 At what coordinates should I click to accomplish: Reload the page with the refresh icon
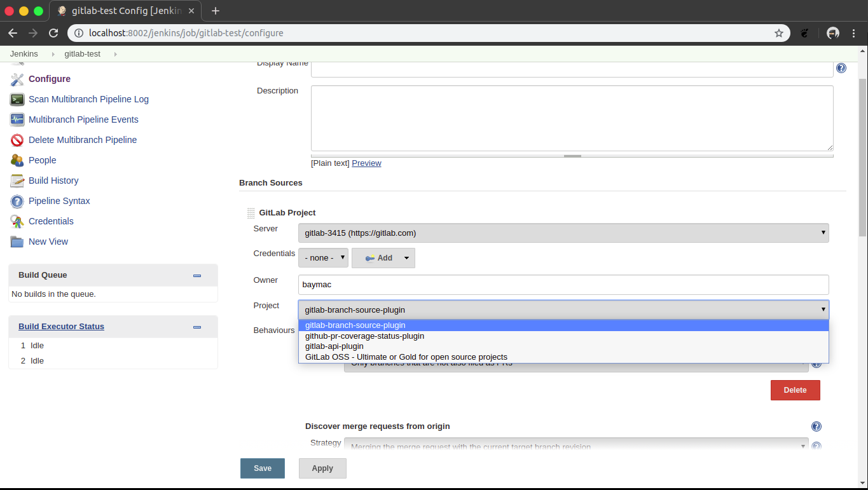(x=53, y=33)
